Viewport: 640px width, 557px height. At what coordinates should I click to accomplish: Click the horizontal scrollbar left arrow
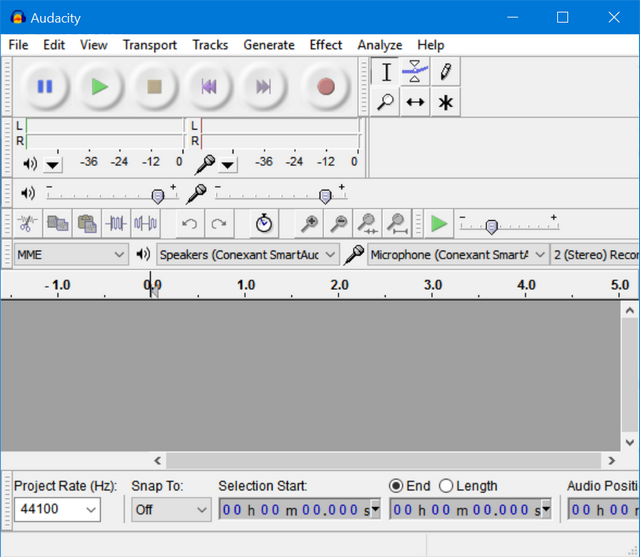158,461
